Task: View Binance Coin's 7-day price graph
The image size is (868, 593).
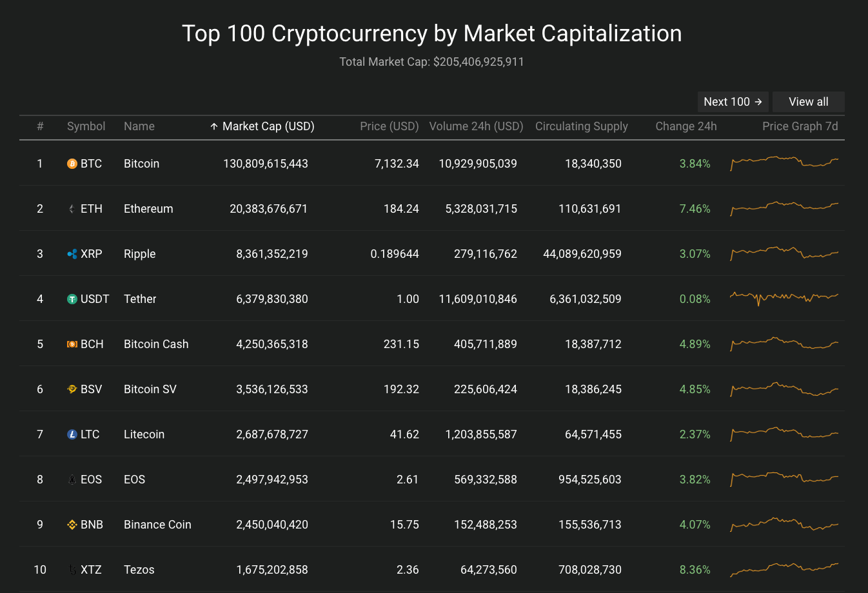Action: click(784, 524)
